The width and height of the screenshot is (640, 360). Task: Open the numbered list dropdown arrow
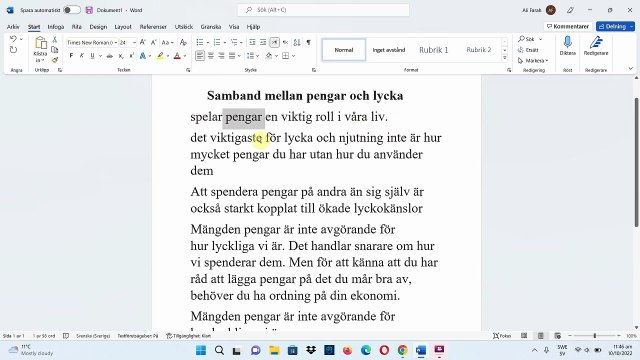[x=224, y=42]
